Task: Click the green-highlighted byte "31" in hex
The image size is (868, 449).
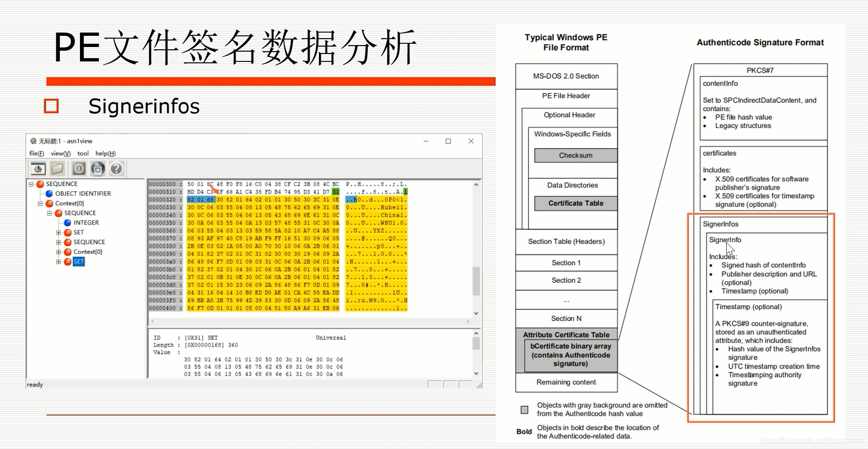Action: pyautogui.click(x=336, y=192)
